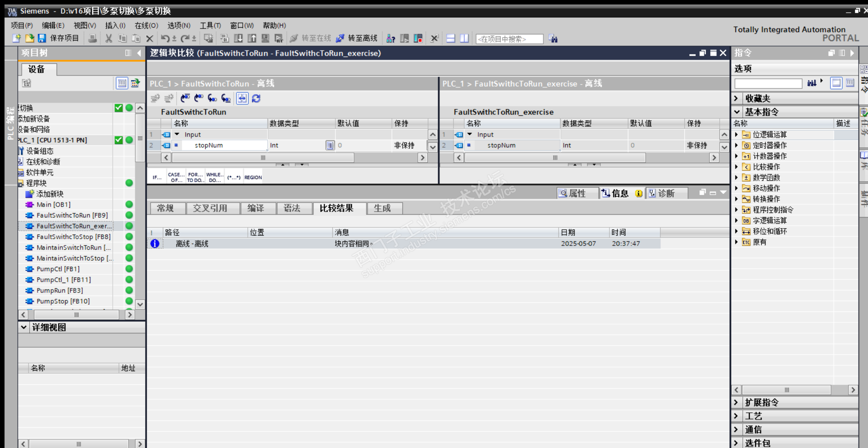868x448 pixels.
Task: Click the 保存项目 save project button
Action: click(x=59, y=38)
